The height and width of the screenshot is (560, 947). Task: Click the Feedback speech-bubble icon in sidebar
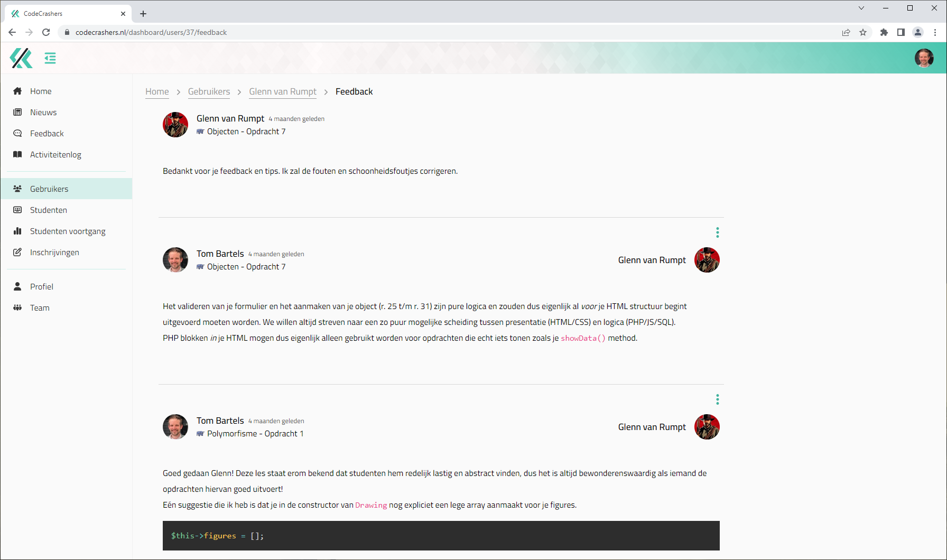coord(17,134)
